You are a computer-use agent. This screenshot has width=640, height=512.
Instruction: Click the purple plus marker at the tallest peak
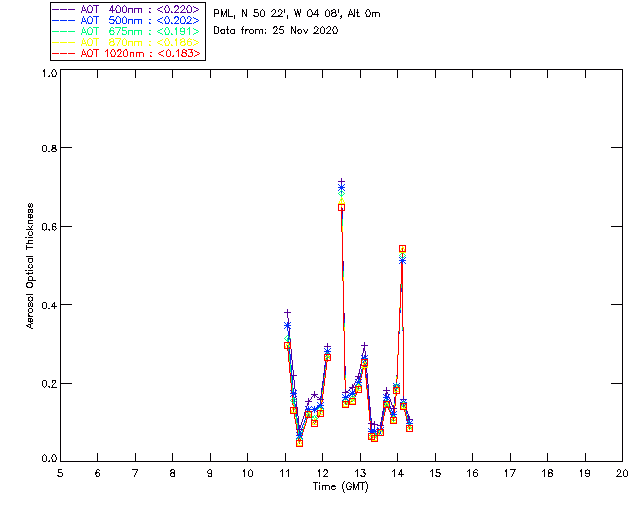(341, 181)
